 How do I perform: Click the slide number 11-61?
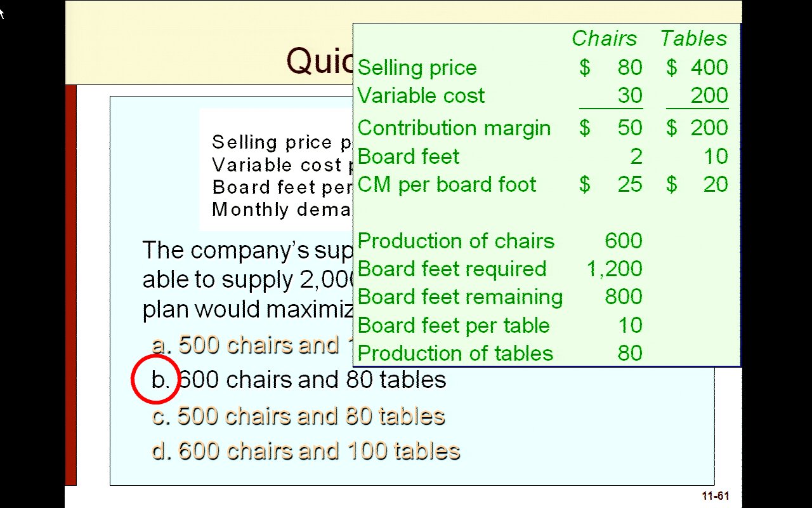tap(715, 496)
